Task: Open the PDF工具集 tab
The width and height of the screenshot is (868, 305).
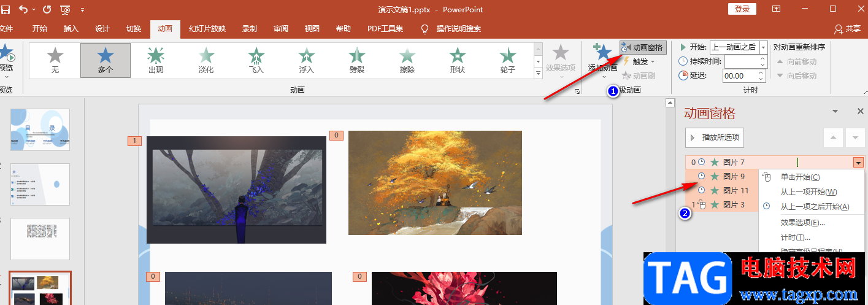Action: tap(385, 28)
